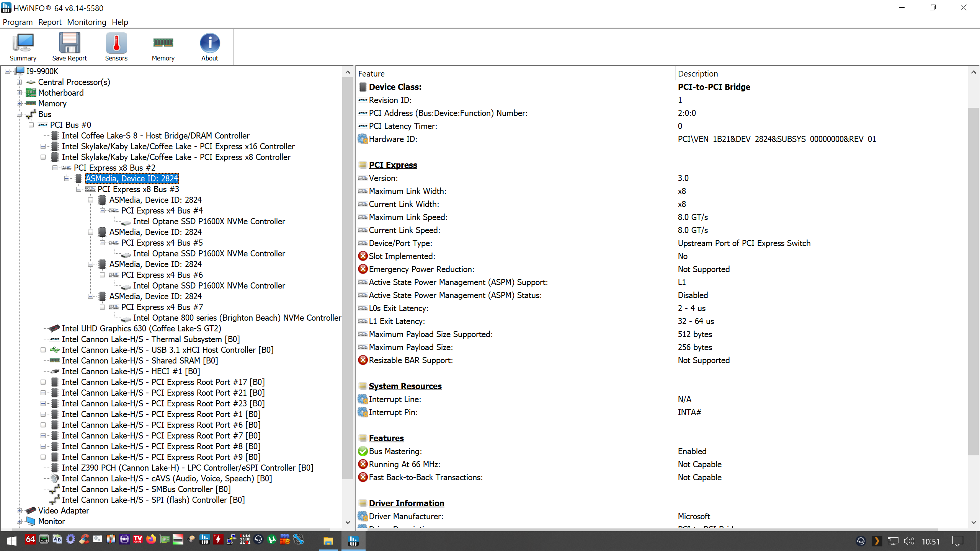
Task: Select PCI Express x8 Bus #2
Action: click(x=114, y=168)
